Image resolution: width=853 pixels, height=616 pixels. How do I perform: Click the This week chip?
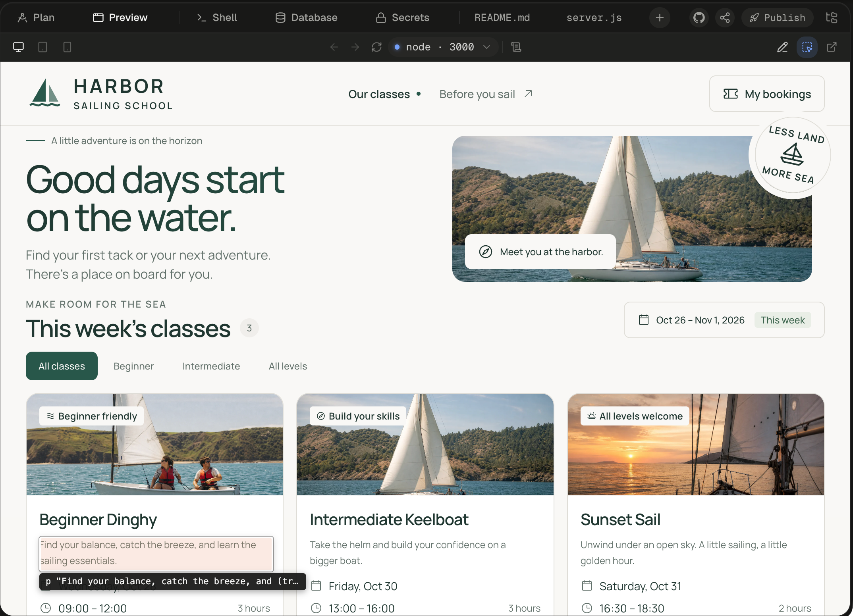tap(782, 320)
